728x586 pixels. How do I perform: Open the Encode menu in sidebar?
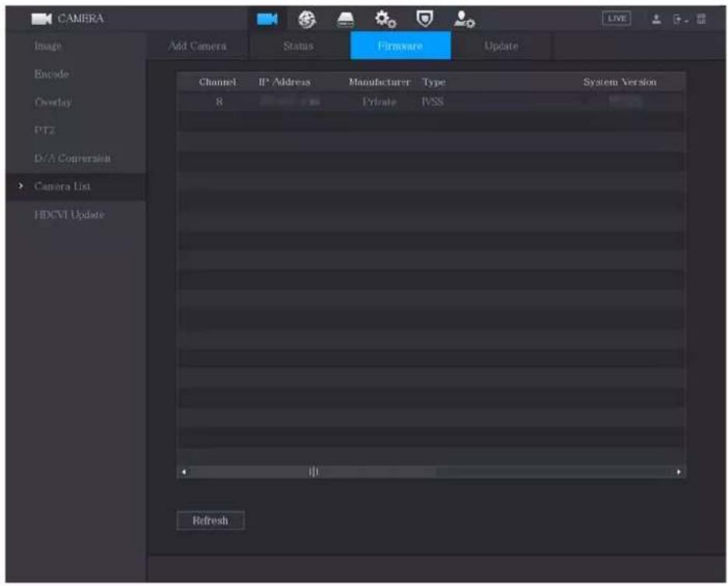51,74
